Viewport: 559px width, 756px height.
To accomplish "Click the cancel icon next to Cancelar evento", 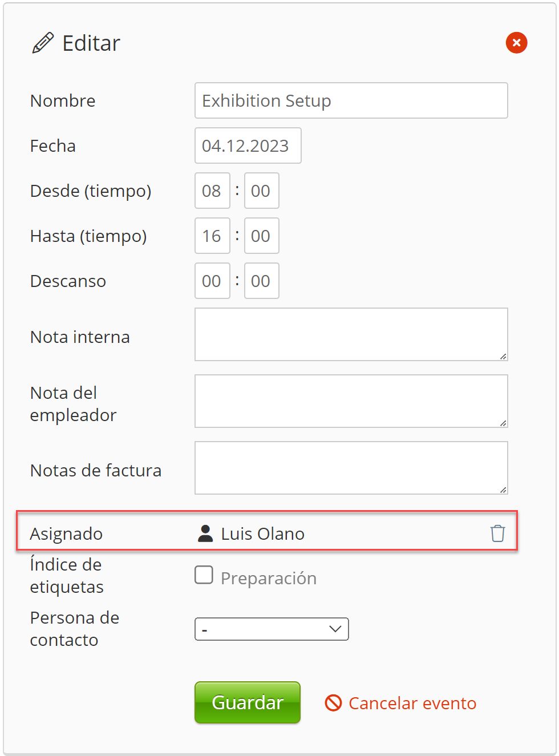I will click(x=333, y=703).
